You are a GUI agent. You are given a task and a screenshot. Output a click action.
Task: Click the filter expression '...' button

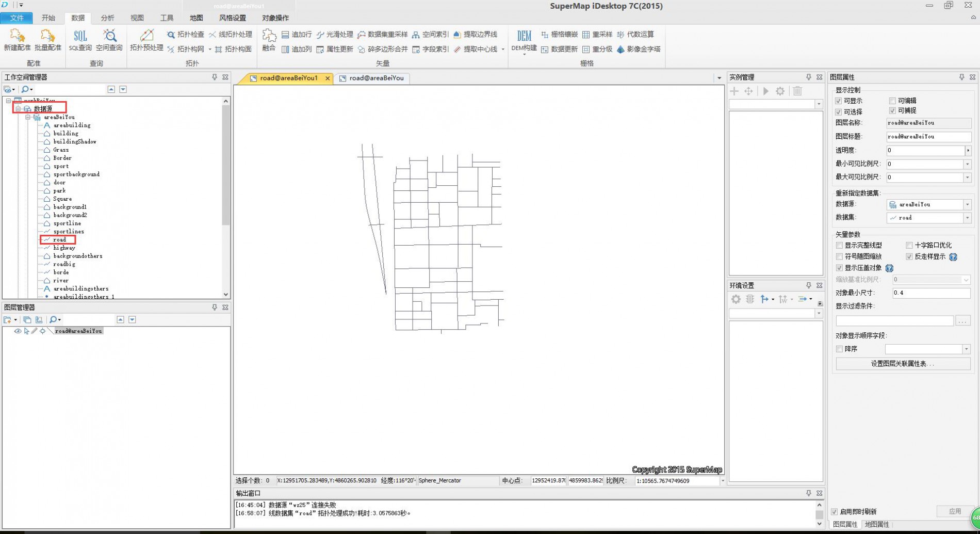962,321
